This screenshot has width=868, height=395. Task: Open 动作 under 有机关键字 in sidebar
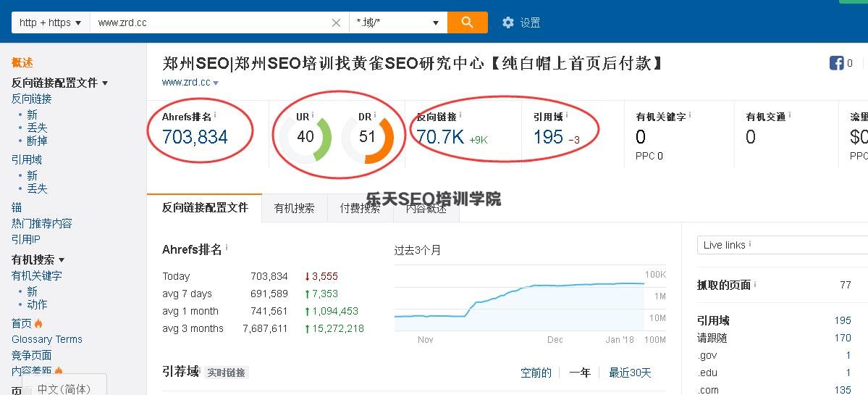click(37, 304)
